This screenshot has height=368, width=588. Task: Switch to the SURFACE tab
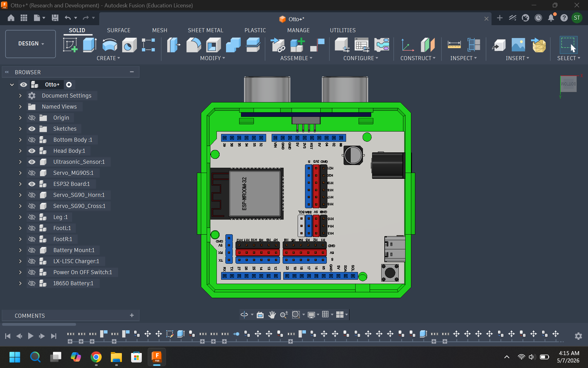coord(119,30)
